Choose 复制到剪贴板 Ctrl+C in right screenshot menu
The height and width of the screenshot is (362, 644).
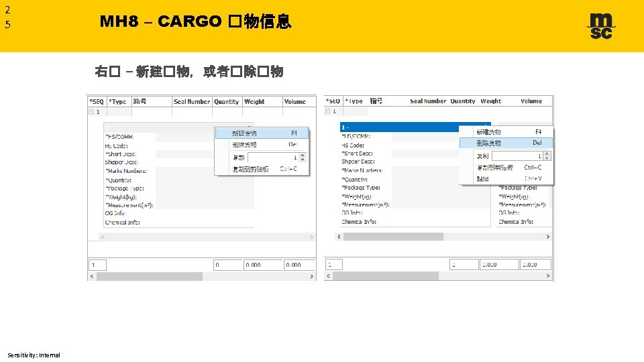[506, 168]
